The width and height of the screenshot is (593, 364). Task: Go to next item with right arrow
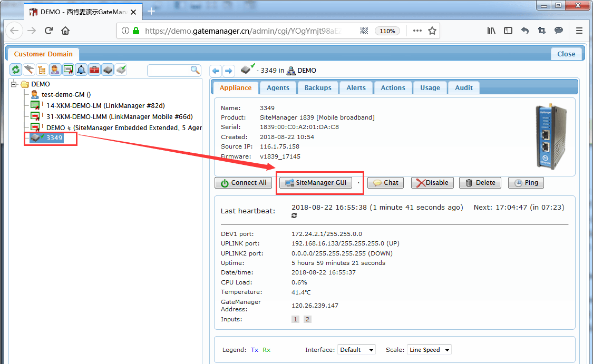pos(228,71)
